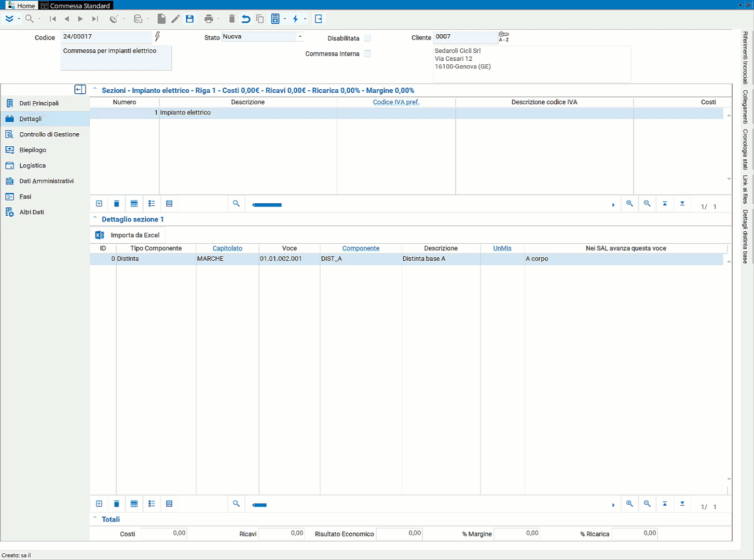
Task: Click the Cliente code input field
Action: point(465,37)
